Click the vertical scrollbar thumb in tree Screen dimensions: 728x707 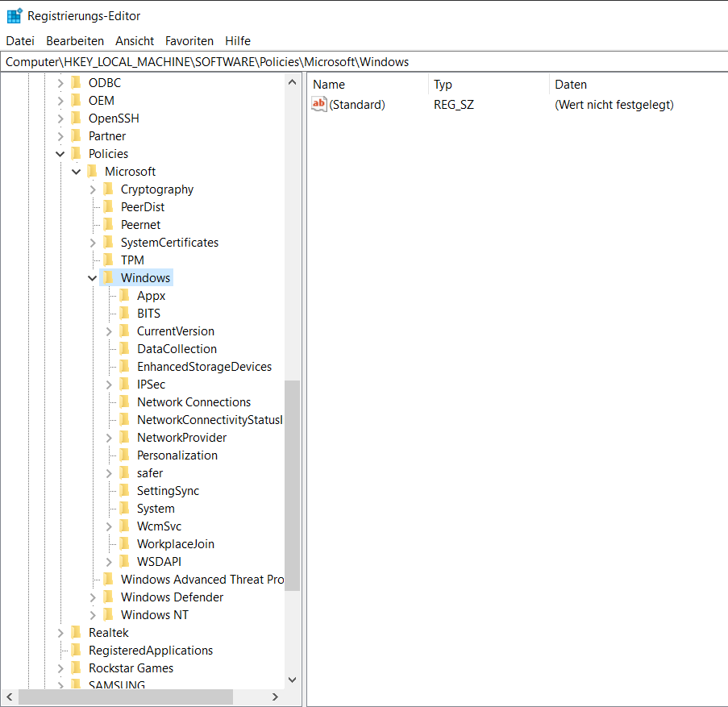[x=292, y=485]
